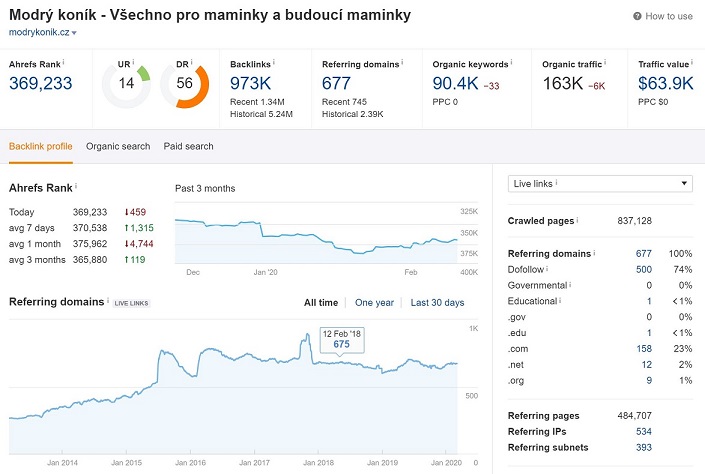Viewport: 705px width, 474px height.
Task: Click the 677 referring domains number in the header
Action: pos(336,83)
